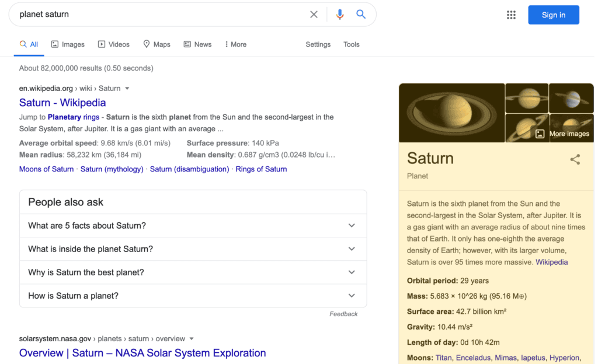Open the top-right bluish Saturn thumbnail
The height and width of the screenshot is (364, 598).
571,98
